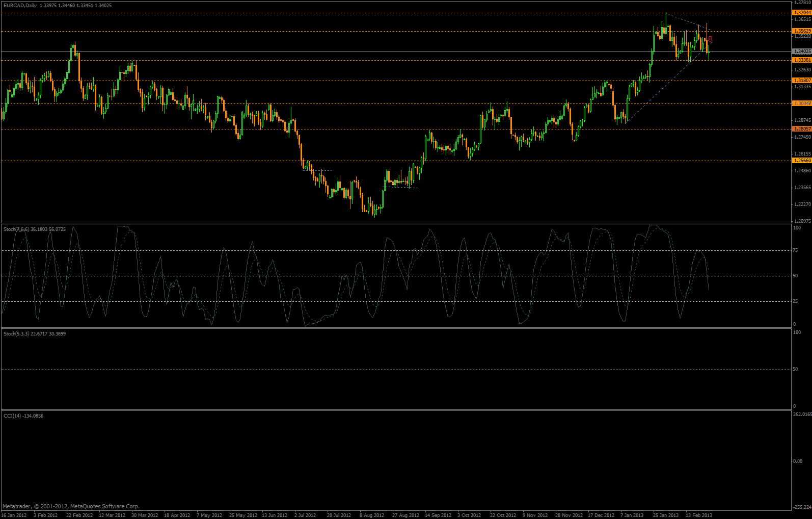Select the 1.28057 horizontal level price tag
This screenshot has height=519, width=812.
coord(802,129)
